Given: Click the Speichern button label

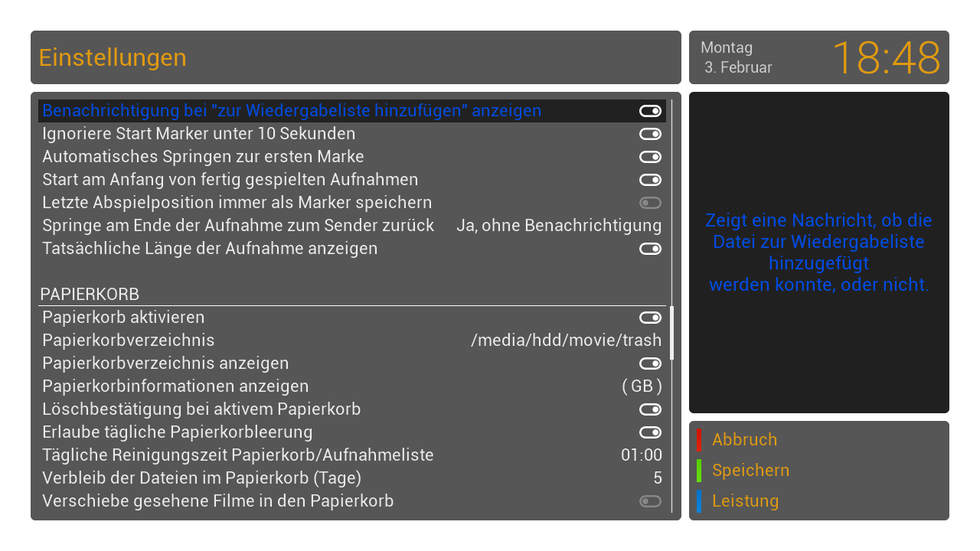Looking at the screenshot, I should click(750, 471).
